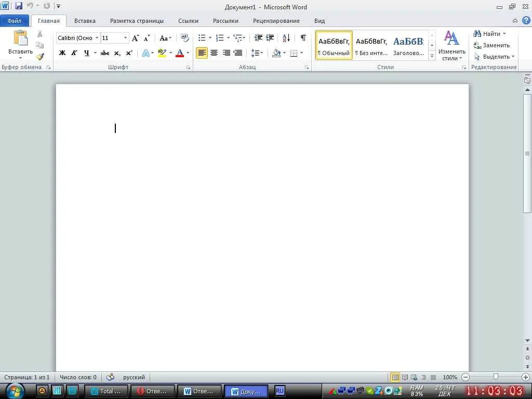Expand bullet list options
532x399 pixels.
(x=210, y=37)
